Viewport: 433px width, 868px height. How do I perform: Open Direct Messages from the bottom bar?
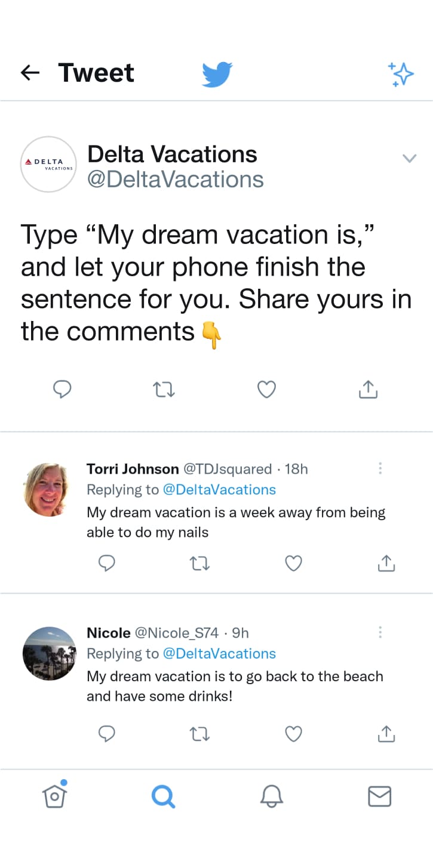379,796
